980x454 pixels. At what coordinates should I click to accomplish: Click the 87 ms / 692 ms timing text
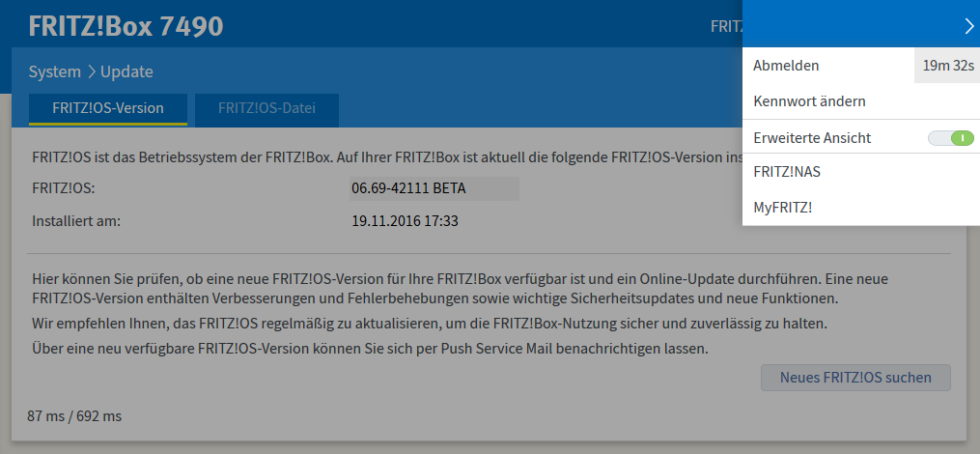(x=74, y=416)
